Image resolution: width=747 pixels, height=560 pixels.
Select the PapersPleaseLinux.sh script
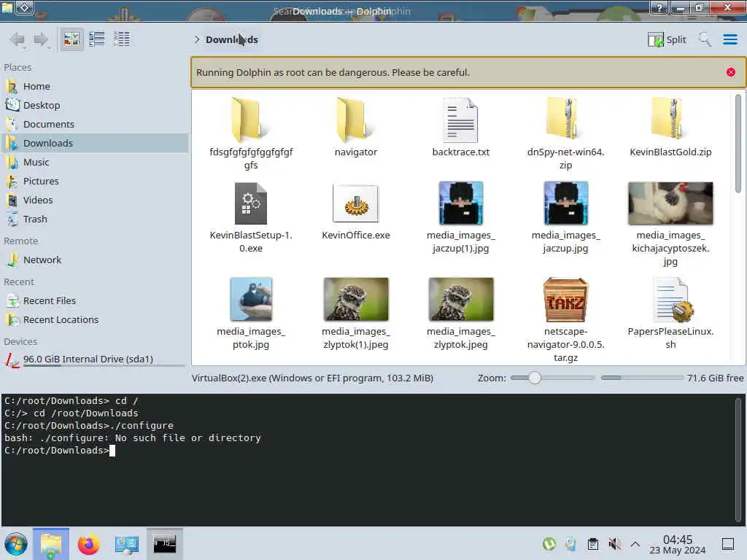pyautogui.click(x=670, y=314)
